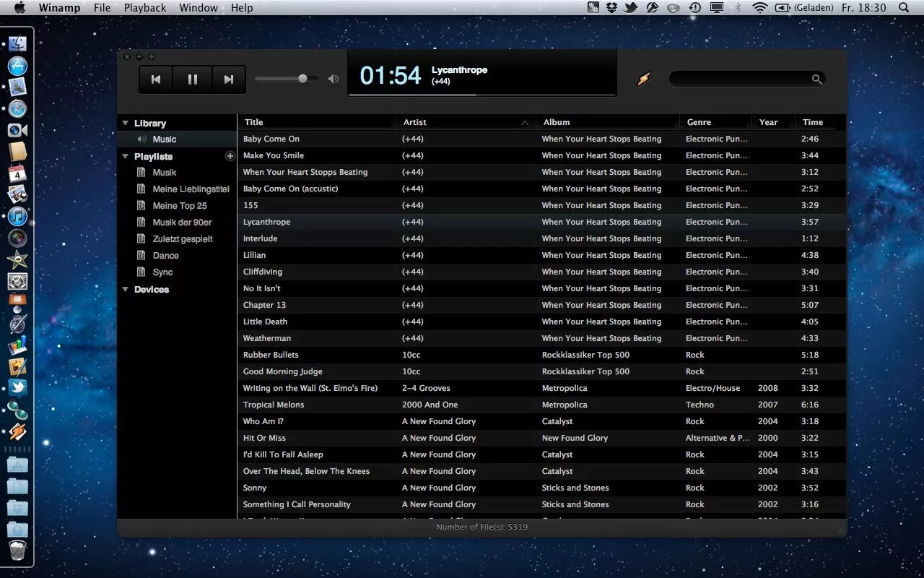Click Dropbox icon in menu bar
The height and width of the screenshot is (578, 924).
pos(612,7)
